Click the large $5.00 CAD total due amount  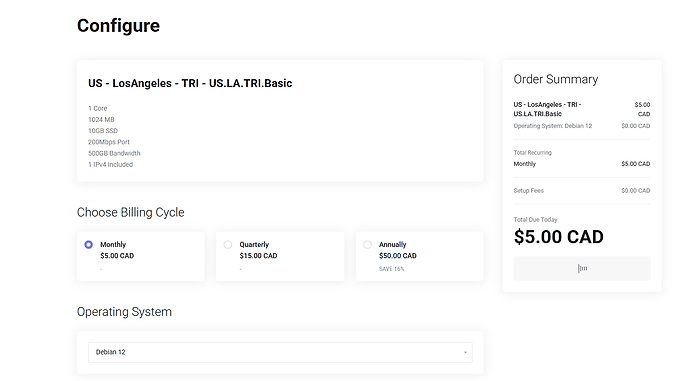click(558, 237)
